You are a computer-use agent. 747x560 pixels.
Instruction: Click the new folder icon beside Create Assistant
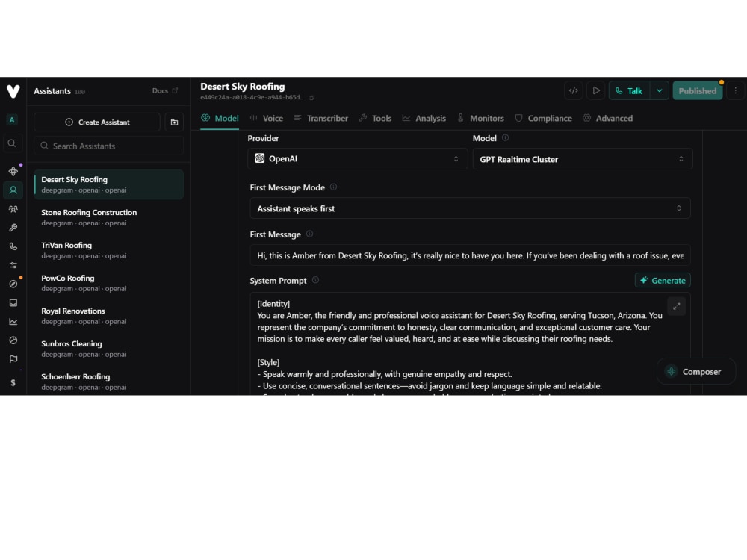tap(174, 122)
